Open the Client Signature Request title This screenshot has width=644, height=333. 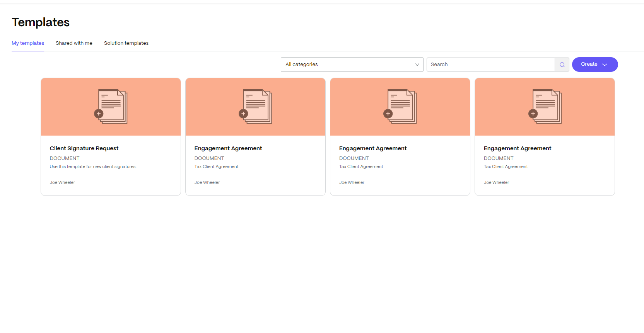click(x=84, y=148)
